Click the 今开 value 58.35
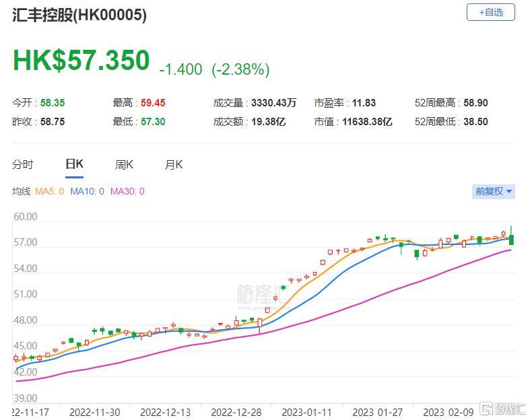The image size is (530, 420). coord(53,103)
